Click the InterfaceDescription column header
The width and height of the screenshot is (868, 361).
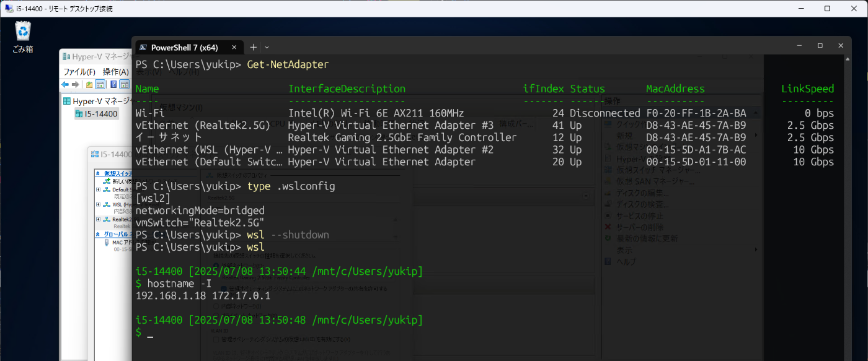[x=347, y=89]
